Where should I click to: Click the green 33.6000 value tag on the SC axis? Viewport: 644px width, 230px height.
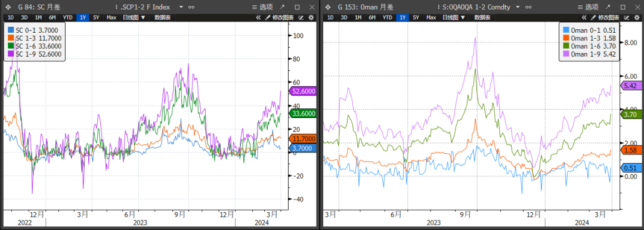303,114
